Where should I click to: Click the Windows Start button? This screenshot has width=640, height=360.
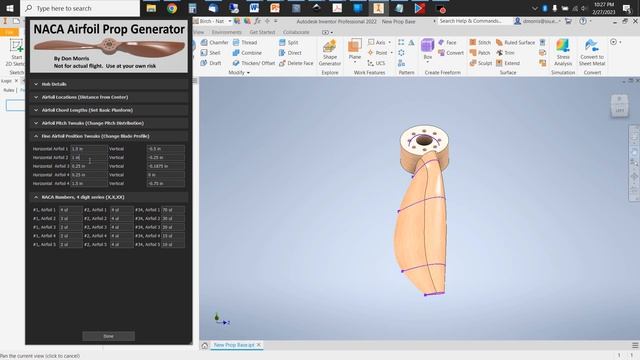(9, 8)
